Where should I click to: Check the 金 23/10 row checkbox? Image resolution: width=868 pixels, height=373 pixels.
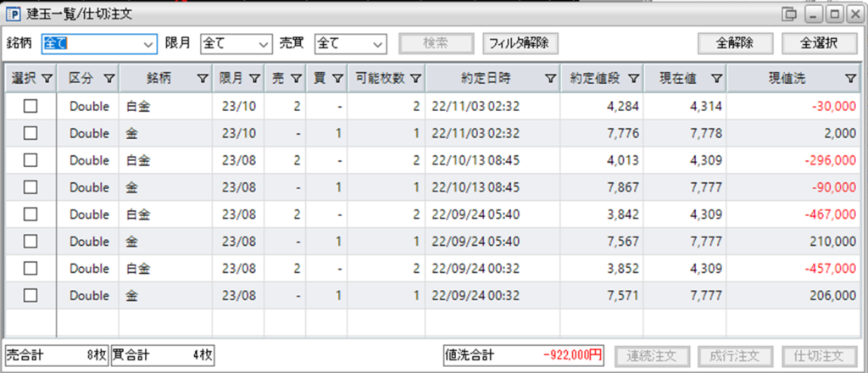(30, 133)
